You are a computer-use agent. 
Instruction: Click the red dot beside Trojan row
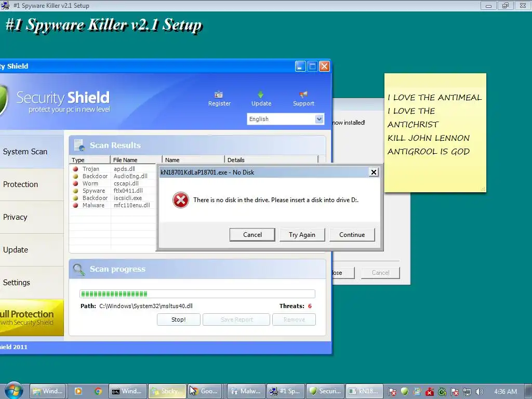pyautogui.click(x=75, y=169)
